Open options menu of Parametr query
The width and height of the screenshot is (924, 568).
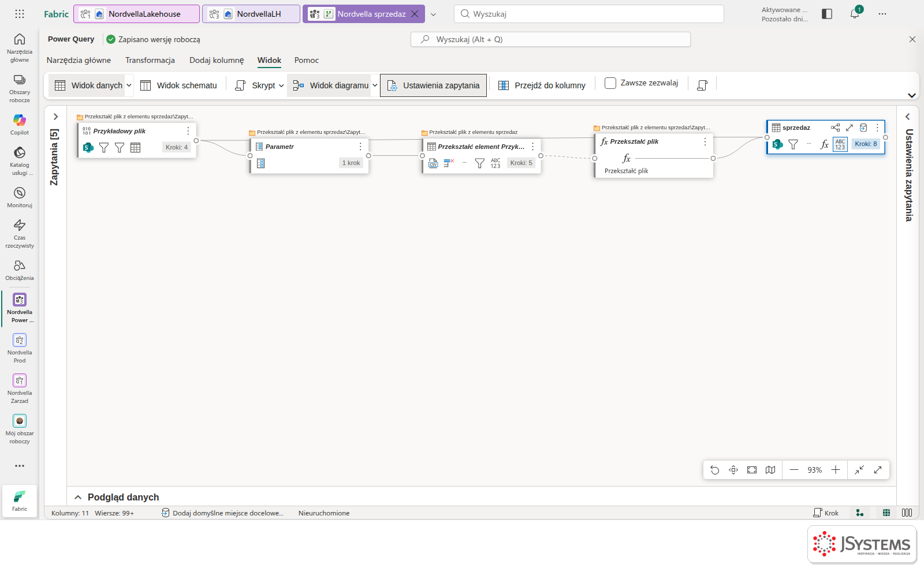click(x=360, y=147)
